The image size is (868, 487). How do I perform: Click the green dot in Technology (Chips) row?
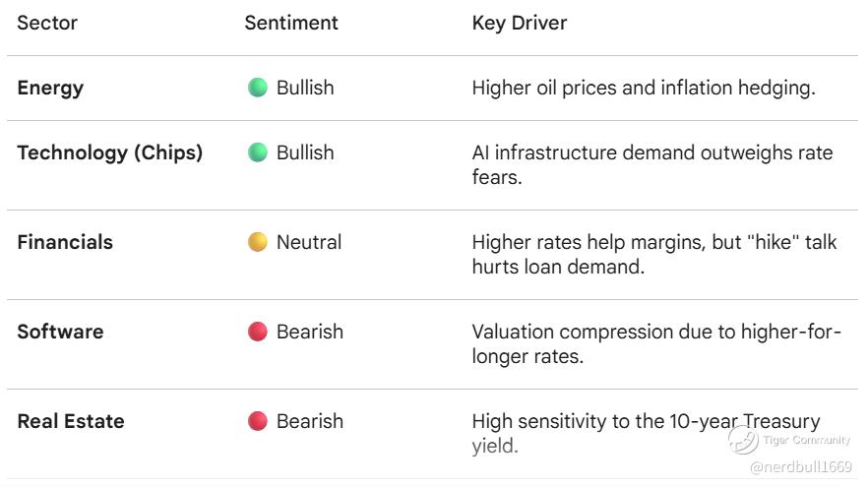point(258,152)
